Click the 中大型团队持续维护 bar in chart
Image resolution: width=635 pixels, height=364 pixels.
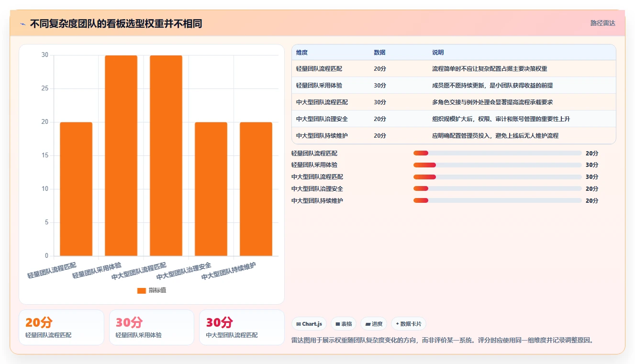(256, 189)
